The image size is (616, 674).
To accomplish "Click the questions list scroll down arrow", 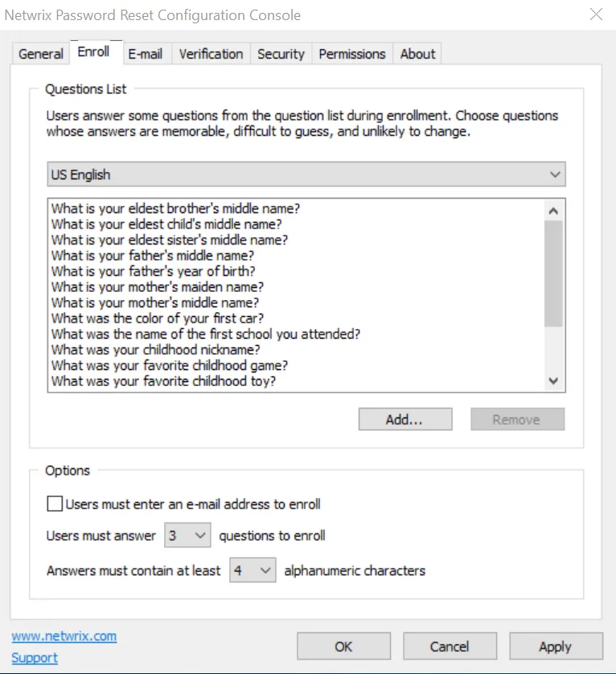I will (553, 381).
